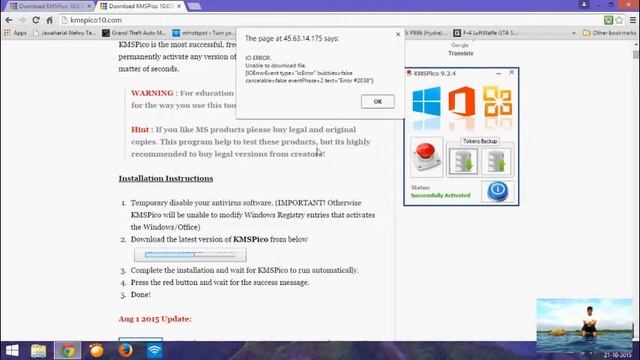Click the first Tokens Backup server icon
The image size is (640, 360).
463,162
